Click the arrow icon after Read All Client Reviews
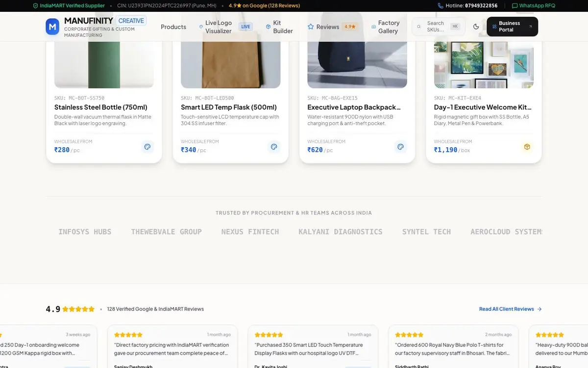This screenshot has width=588, height=368. click(x=539, y=309)
